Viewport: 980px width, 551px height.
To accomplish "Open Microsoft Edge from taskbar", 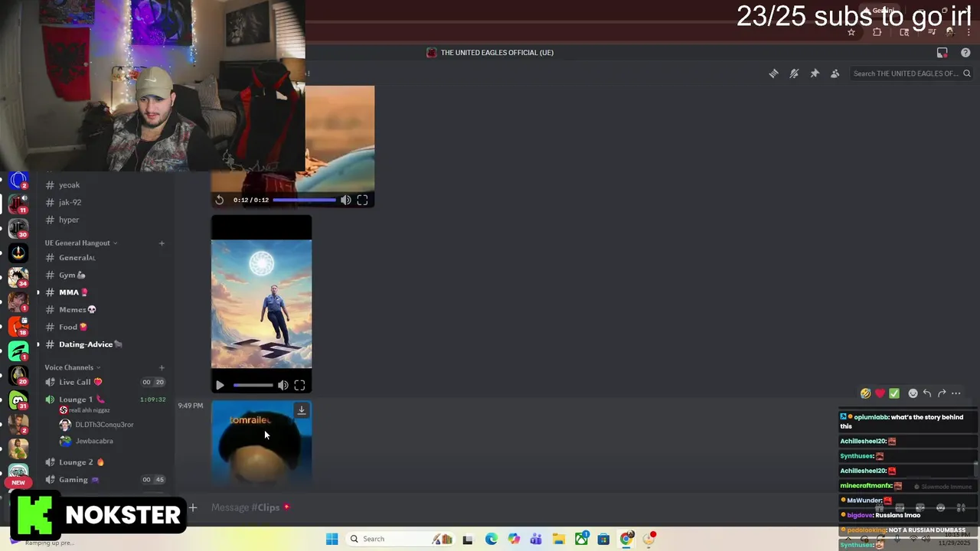I will click(x=492, y=539).
